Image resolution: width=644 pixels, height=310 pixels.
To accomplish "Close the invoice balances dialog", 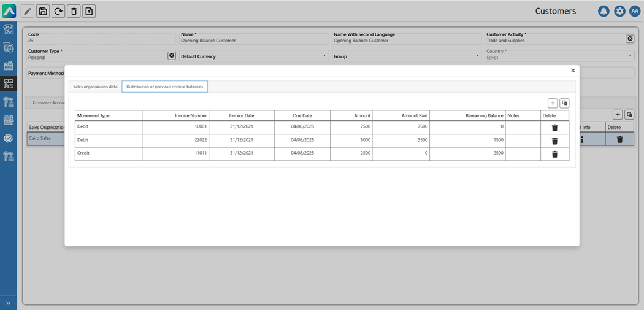I will (x=573, y=71).
